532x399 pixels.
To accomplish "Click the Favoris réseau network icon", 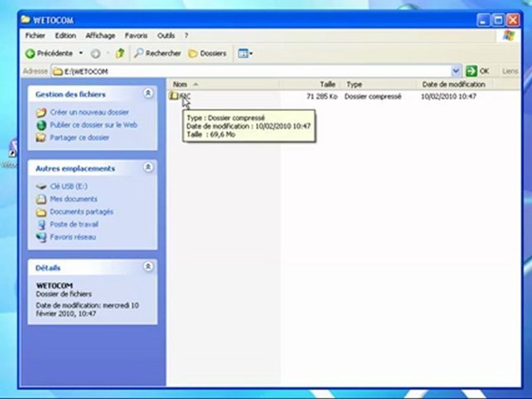I will coord(41,237).
